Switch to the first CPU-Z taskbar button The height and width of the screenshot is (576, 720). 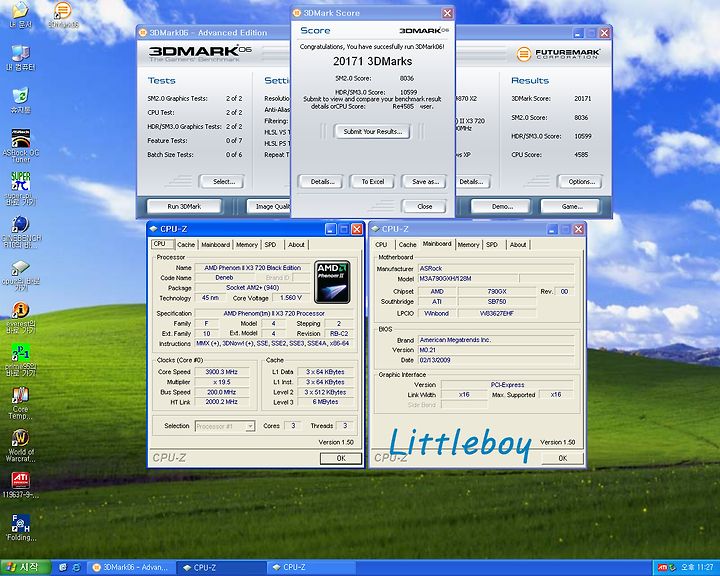click(x=221, y=568)
